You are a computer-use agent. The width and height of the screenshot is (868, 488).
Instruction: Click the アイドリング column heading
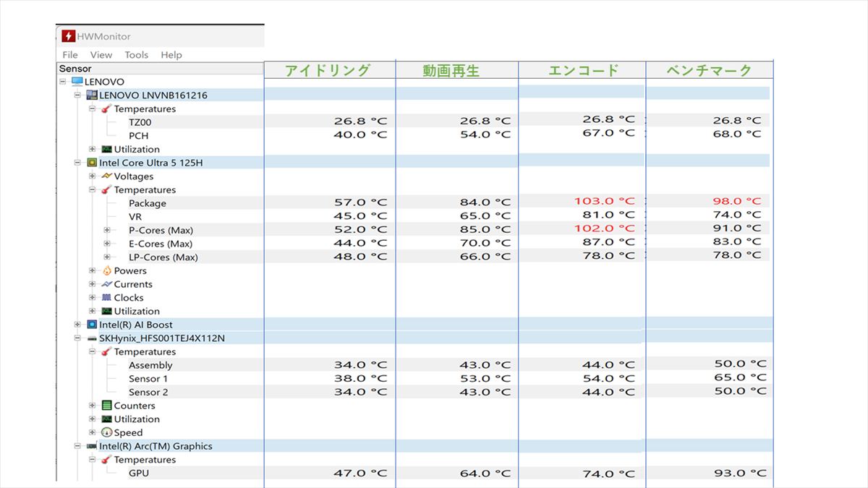pyautogui.click(x=328, y=70)
